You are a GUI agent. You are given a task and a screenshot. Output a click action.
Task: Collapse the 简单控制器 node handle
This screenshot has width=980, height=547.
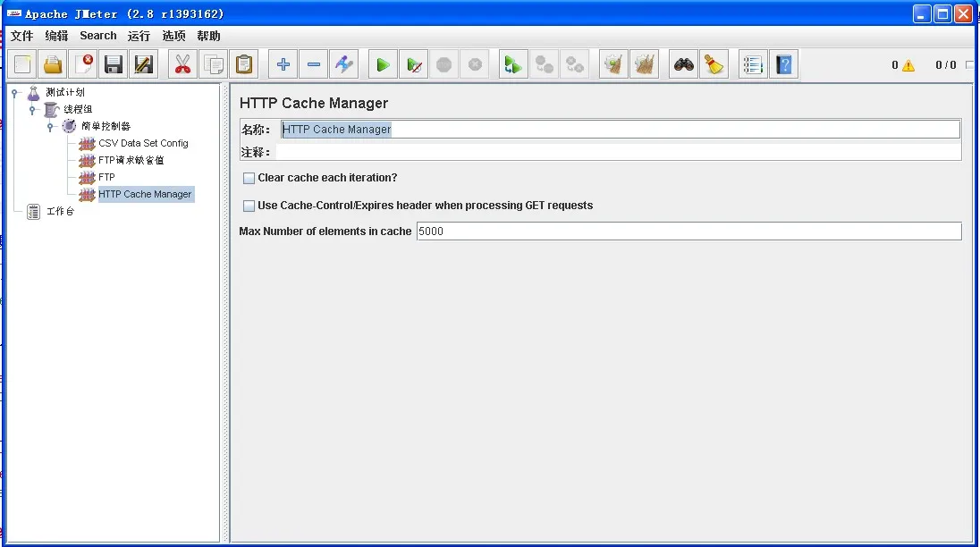pos(50,127)
